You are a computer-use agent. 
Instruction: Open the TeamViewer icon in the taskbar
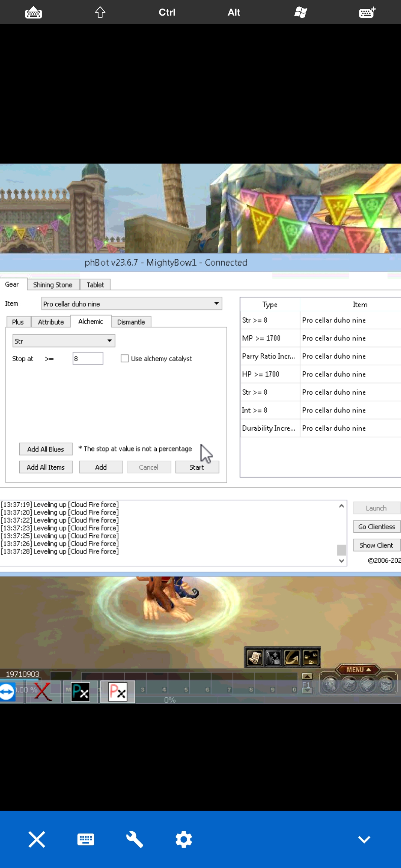[x=7, y=692]
